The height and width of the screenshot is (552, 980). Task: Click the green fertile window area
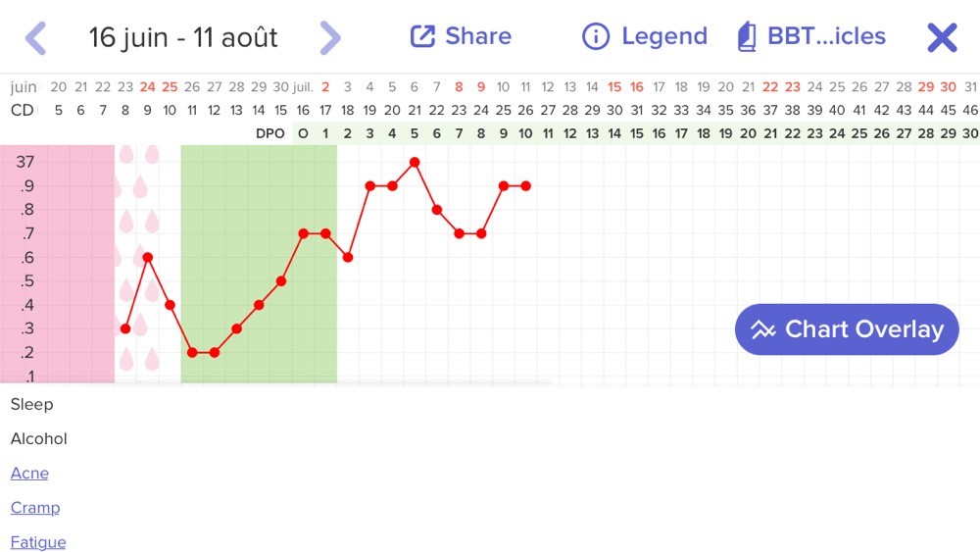click(x=259, y=264)
